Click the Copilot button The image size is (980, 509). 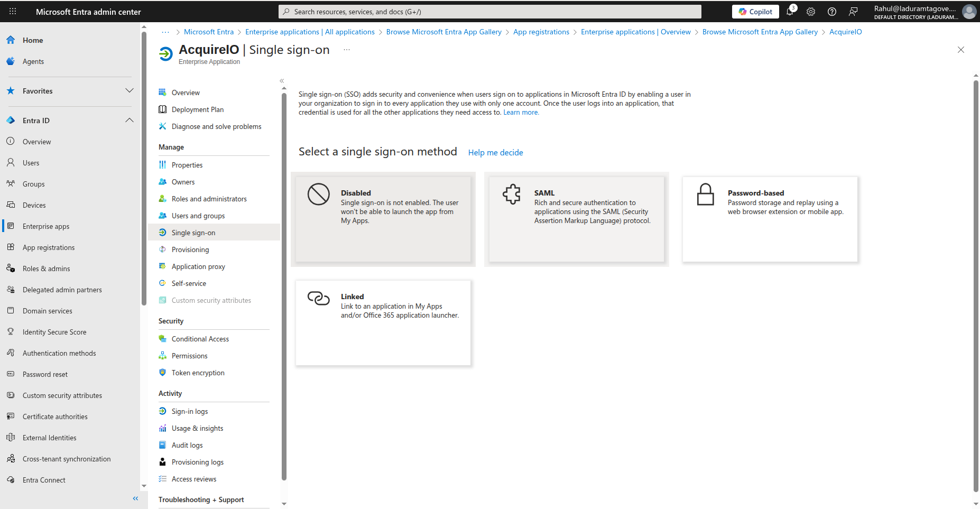click(755, 12)
